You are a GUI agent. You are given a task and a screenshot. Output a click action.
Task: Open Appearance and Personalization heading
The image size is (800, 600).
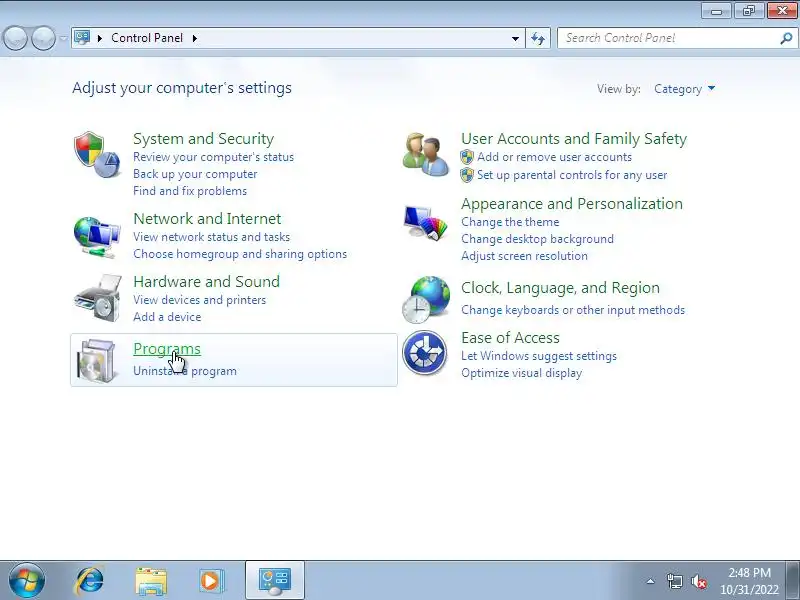click(x=572, y=204)
